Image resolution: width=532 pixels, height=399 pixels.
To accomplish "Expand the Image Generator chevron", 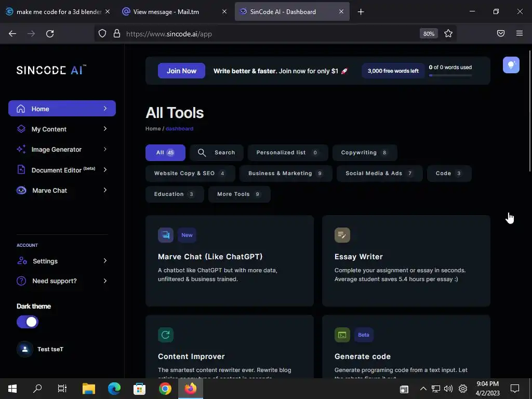I will coord(105,149).
